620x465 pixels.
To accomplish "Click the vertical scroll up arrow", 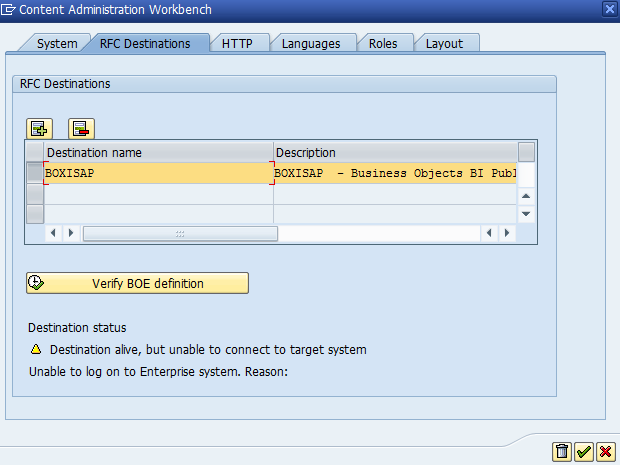I will 526,196.
